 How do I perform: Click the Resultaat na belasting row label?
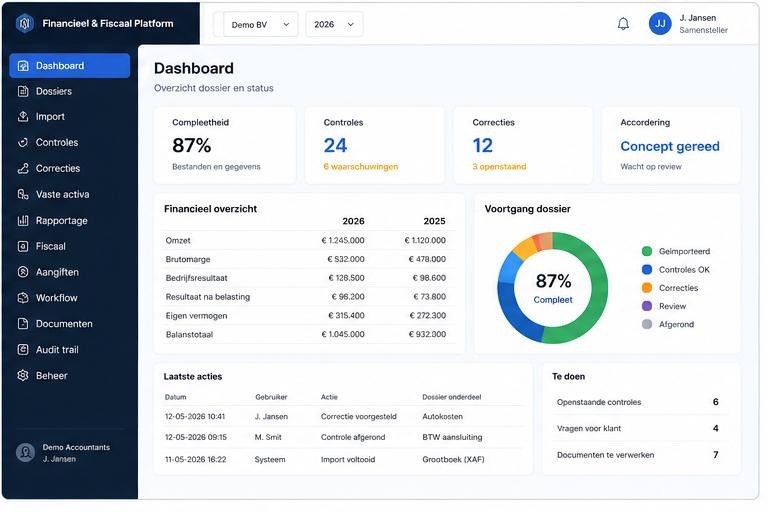point(208,297)
